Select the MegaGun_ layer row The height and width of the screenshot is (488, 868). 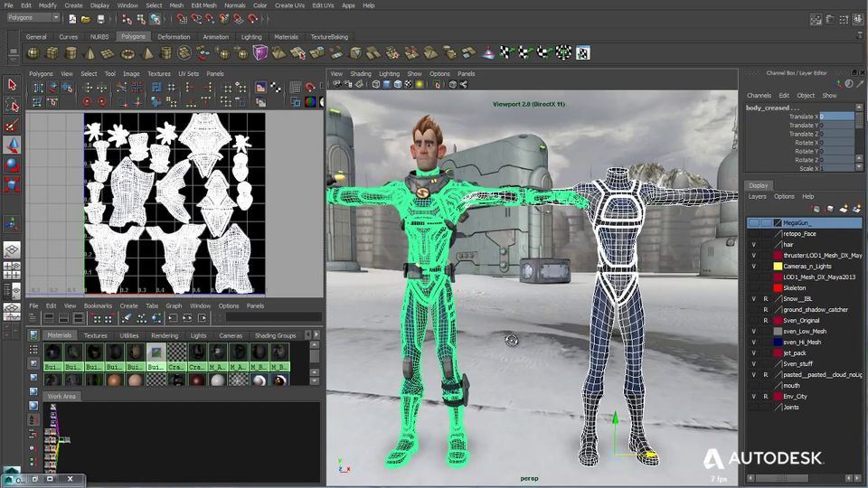(804, 223)
